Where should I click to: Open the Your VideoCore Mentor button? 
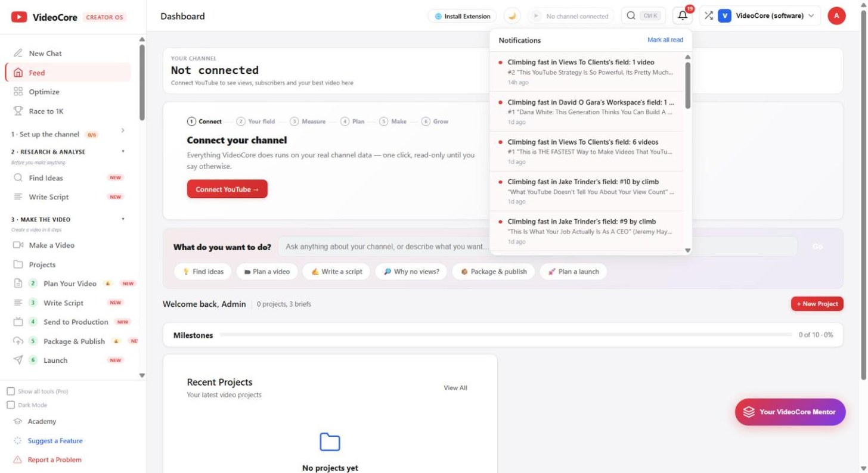[790, 412]
